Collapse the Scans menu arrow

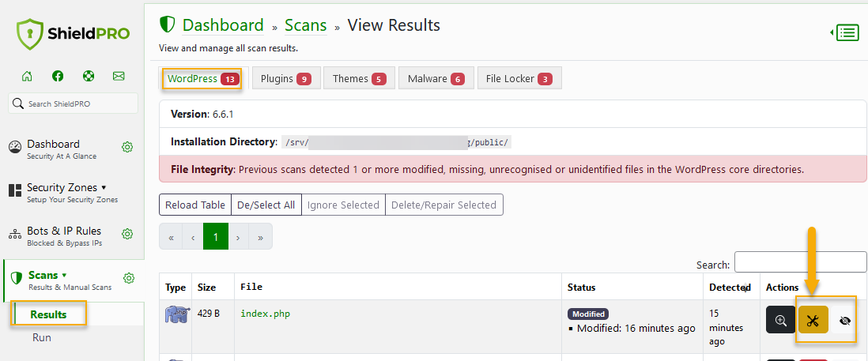[x=64, y=275]
